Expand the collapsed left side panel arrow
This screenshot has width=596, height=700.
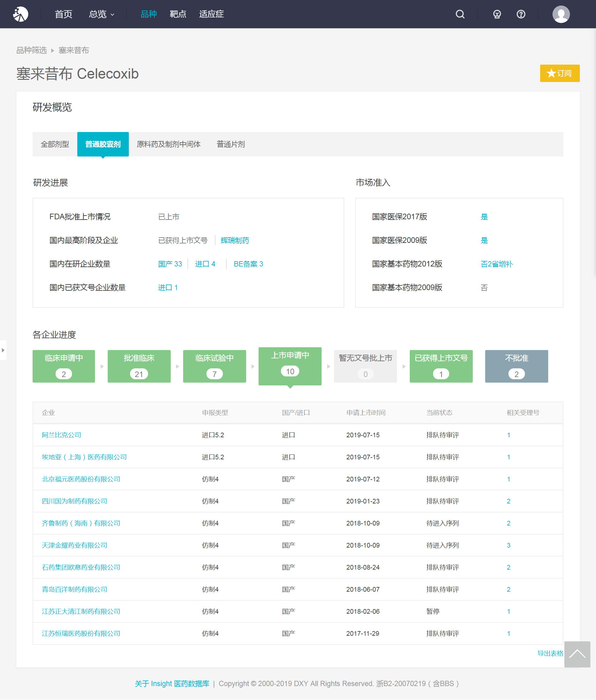pos(4,351)
